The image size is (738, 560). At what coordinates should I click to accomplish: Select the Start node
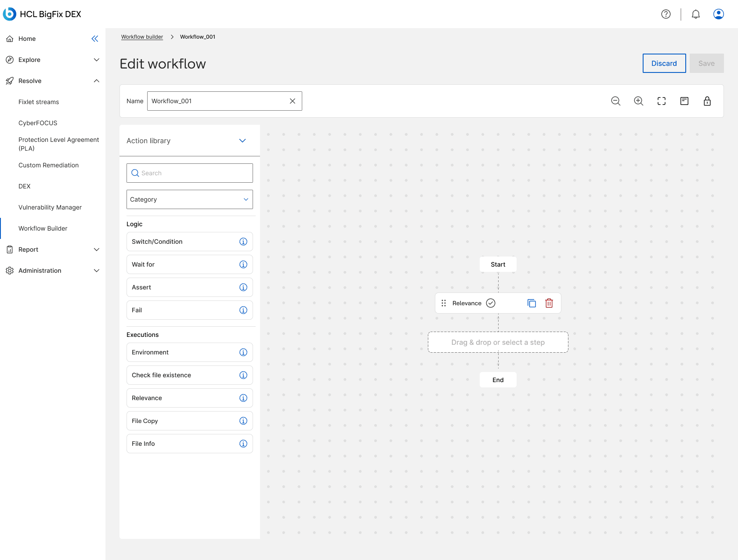[x=498, y=264]
